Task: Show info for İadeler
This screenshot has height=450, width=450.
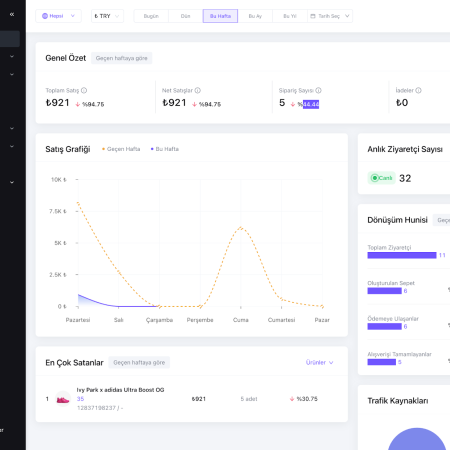Action: click(x=418, y=90)
